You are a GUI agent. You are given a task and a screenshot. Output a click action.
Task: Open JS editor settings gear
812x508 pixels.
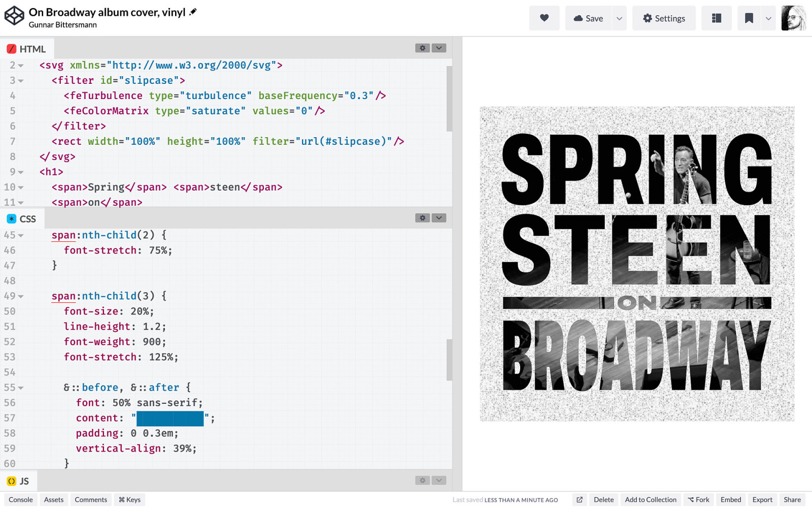click(422, 480)
